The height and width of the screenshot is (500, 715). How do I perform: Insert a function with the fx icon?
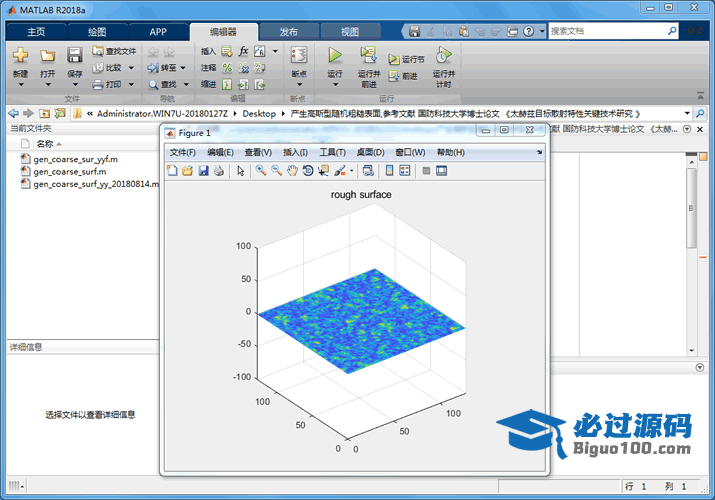pyautogui.click(x=244, y=51)
